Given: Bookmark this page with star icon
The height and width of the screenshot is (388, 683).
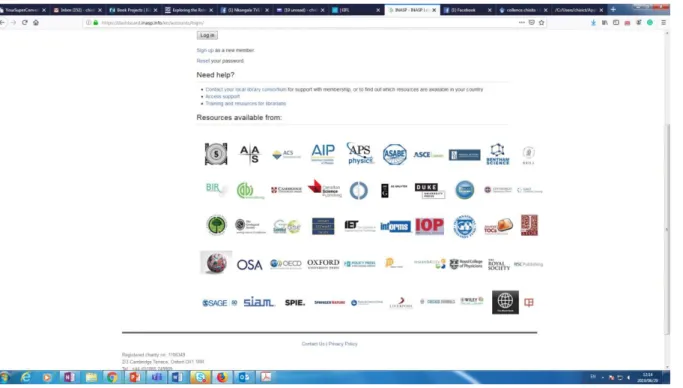Looking at the screenshot, I should tap(541, 23).
